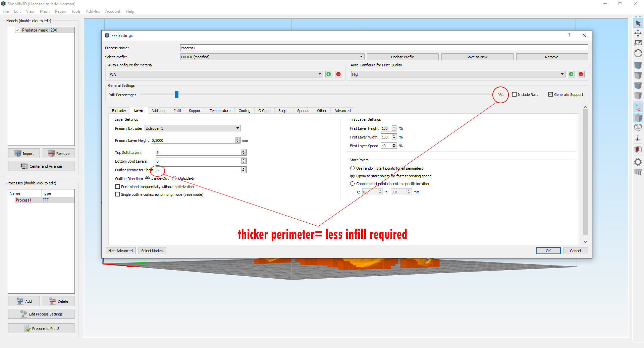644x348 pixels.
Task: Switch to the top view cube
Action: [x=638, y=75]
